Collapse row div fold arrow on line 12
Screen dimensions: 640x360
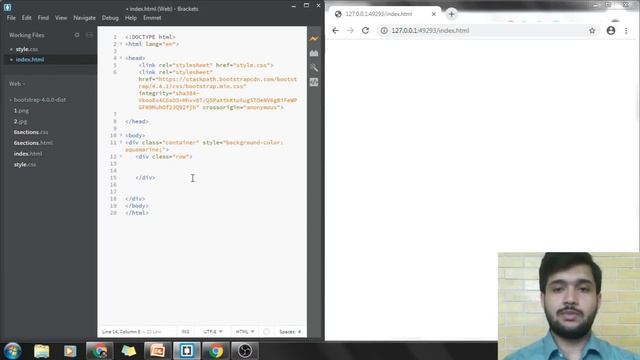(121, 156)
